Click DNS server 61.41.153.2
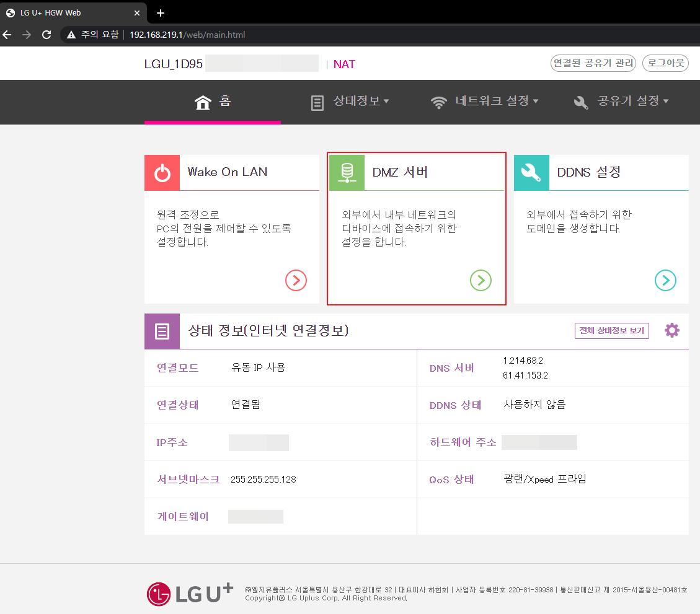This screenshot has width=700, height=614. [x=525, y=375]
